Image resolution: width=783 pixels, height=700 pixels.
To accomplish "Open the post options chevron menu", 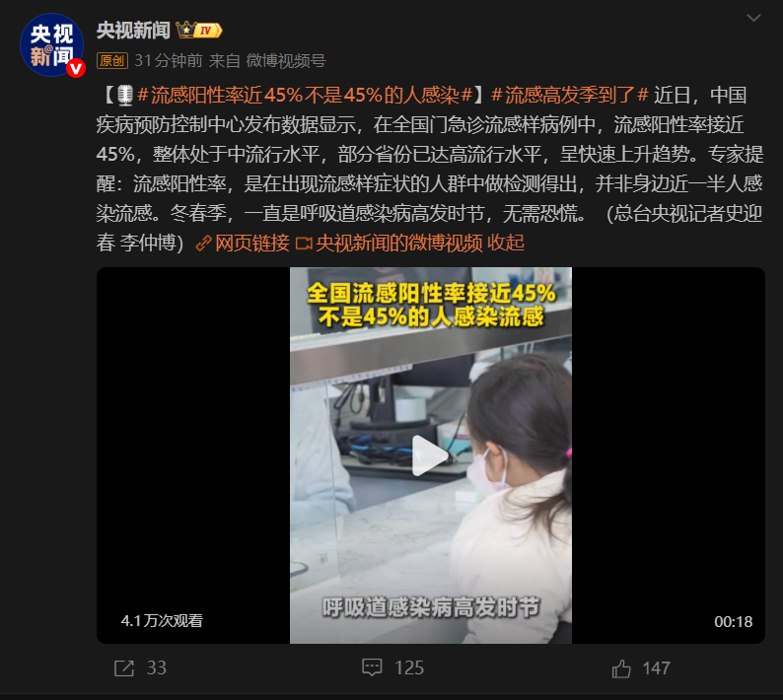I will [753, 19].
